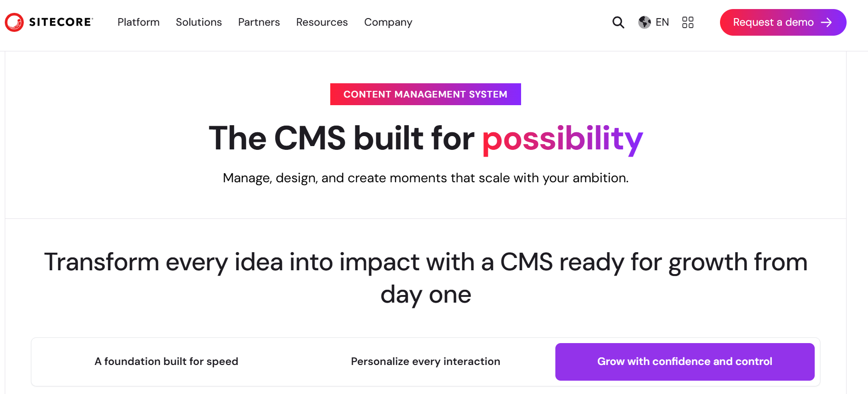Open the EN language selector
Image resolution: width=868 pixels, height=394 pixels.
tap(662, 22)
